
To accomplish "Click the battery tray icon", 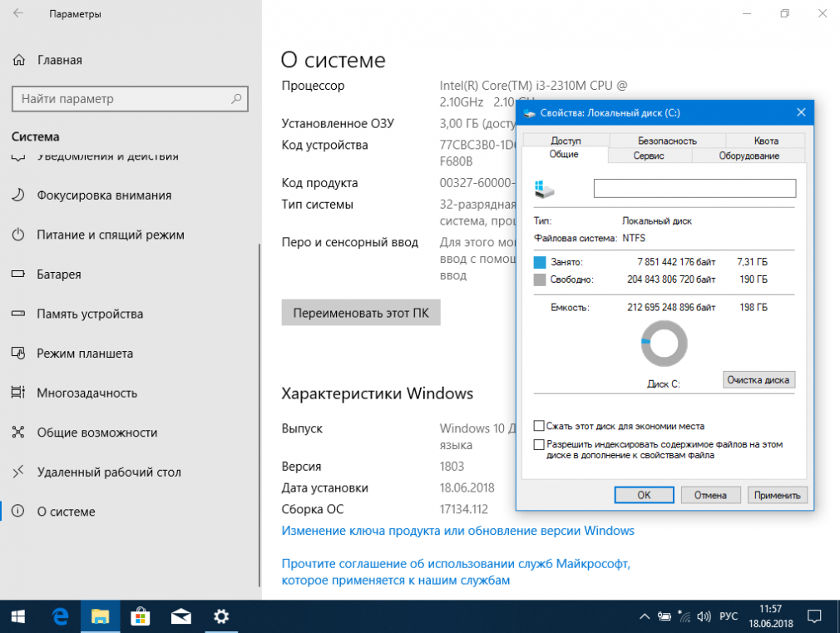I will 665,617.
